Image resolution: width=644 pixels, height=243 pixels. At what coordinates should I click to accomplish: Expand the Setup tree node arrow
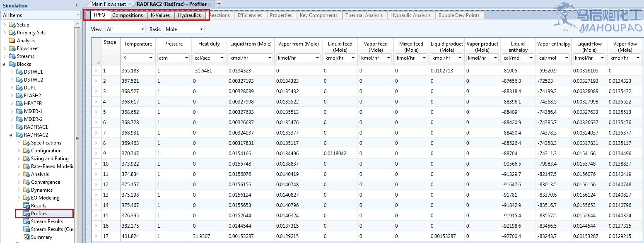(5, 25)
